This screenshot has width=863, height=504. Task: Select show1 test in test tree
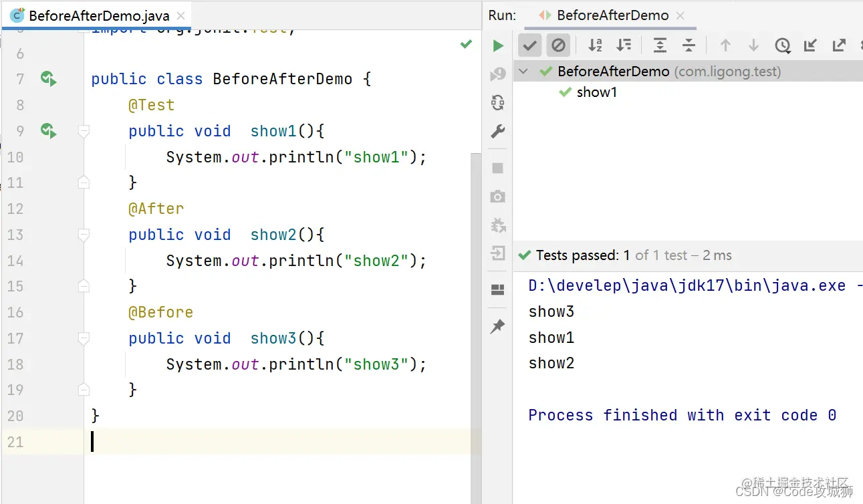[597, 92]
